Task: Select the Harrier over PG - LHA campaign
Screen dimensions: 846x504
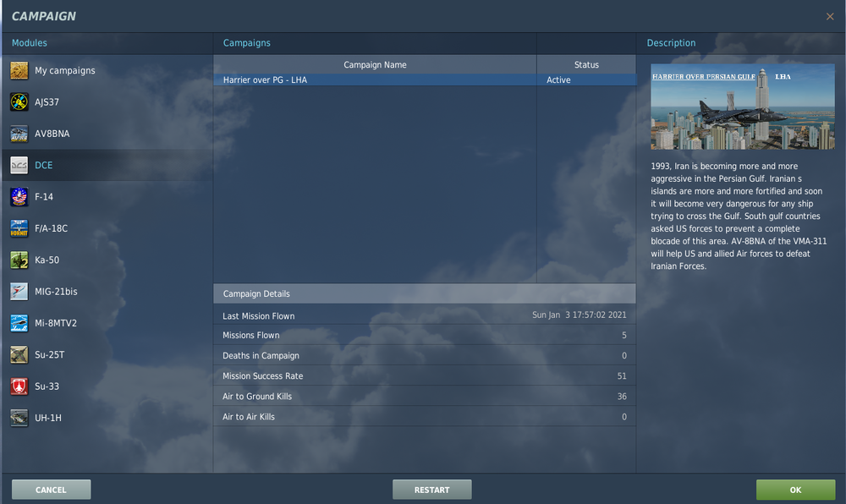Action: tap(375, 79)
